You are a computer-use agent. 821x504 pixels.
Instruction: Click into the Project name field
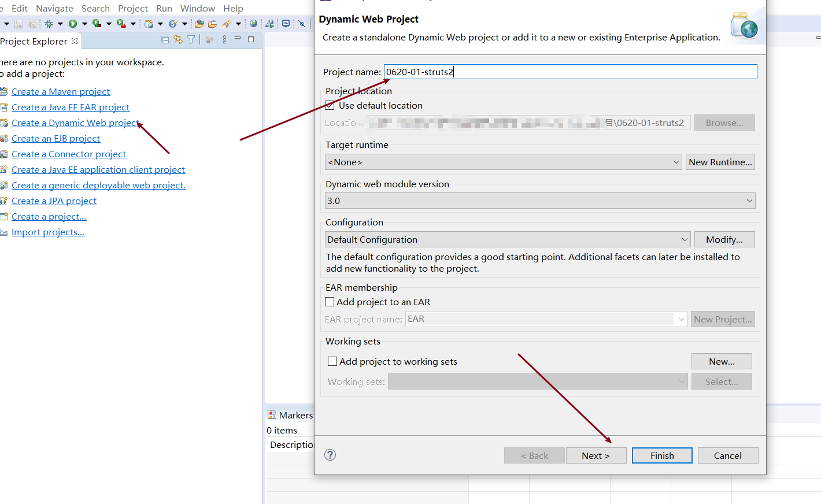[570, 72]
